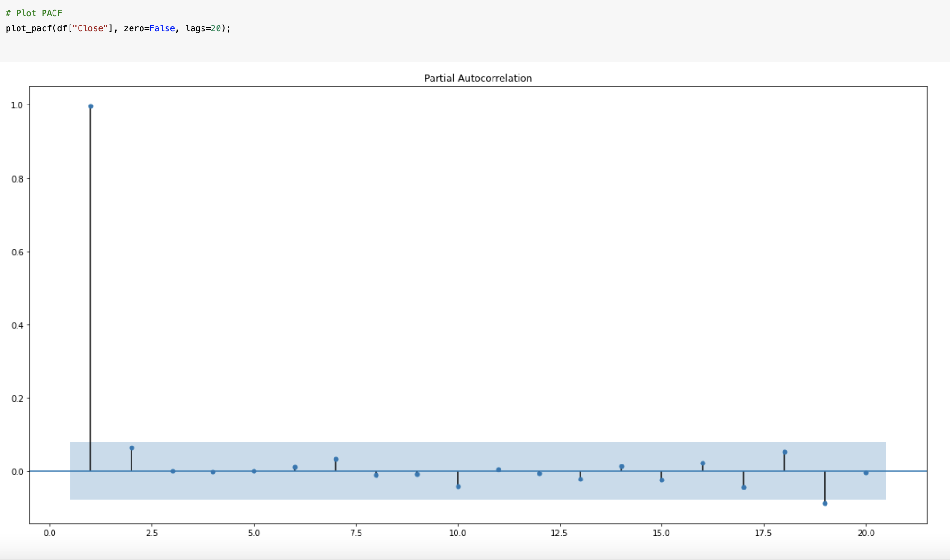
Task: Select the plot_pacf function name in code
Action: click(x=28, y=28)
